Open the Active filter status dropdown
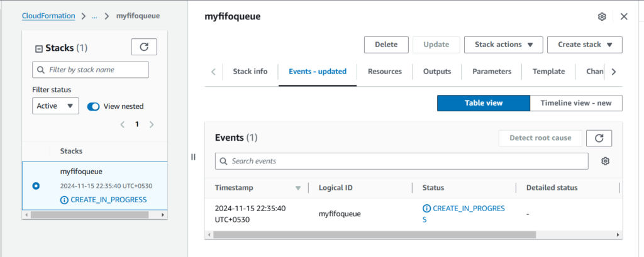Screen dimensions: 644x257 55,106
